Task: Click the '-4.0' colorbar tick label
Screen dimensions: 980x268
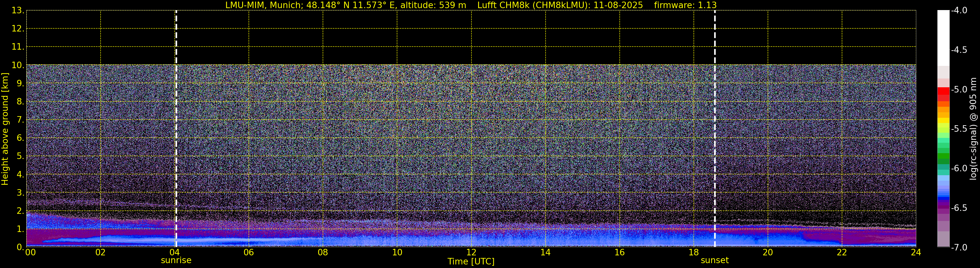Action: pyautogui.click(x=959, y=11)
